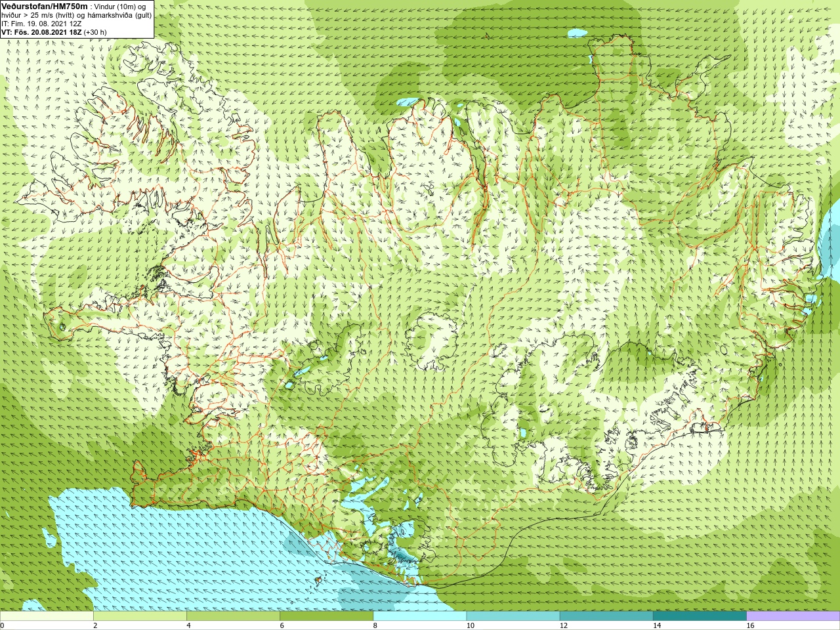Click the dark teal 14–16 m/s legend swatch
Viewport: 840px width, 630px height.
[x=700, y=616]
